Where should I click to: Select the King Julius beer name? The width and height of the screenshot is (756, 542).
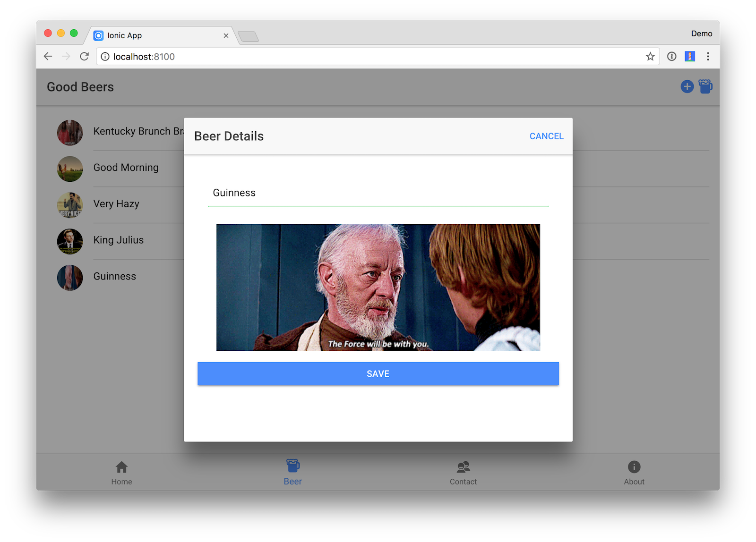pyautogui.click(x=118, y=240)
